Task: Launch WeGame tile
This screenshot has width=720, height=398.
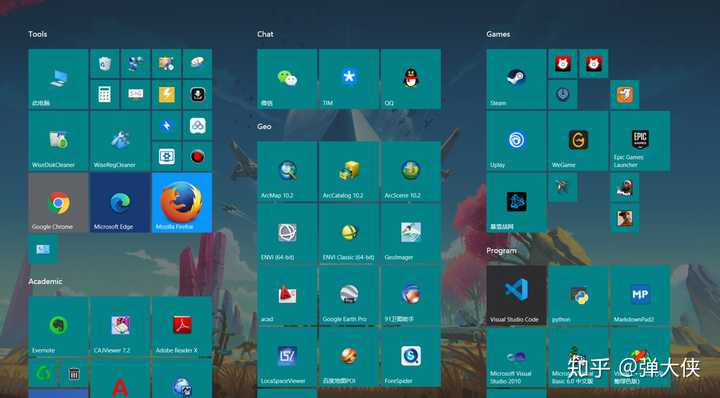Action: tap(578, 141)
